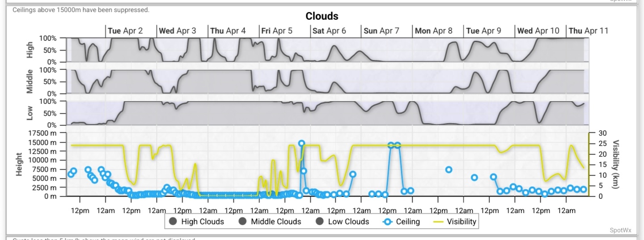This screenshot has width=644, height=240.
Task: Select the Wed Apr 3 date marker
Action: coord(178,31)
